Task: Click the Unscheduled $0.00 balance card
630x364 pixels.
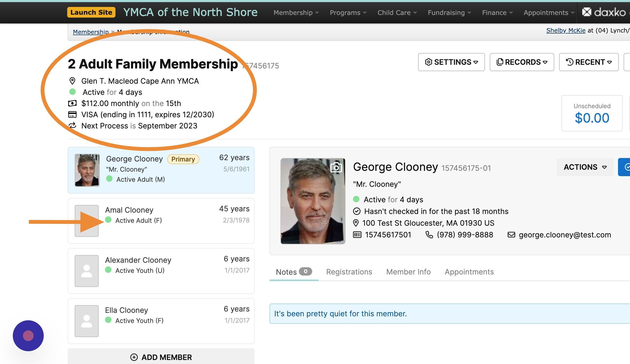Action: coord(592,113)
